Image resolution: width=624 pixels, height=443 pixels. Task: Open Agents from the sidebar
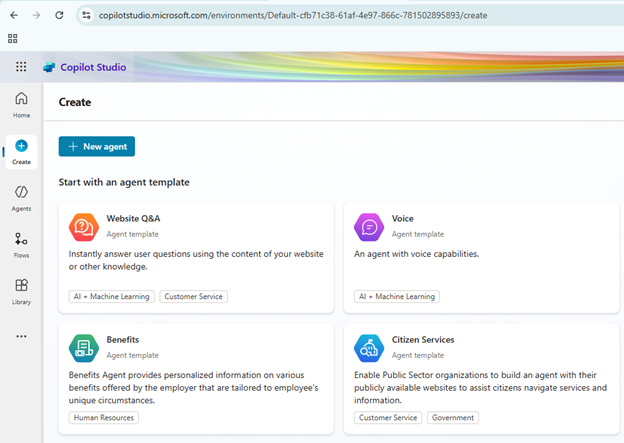[21, 198]
